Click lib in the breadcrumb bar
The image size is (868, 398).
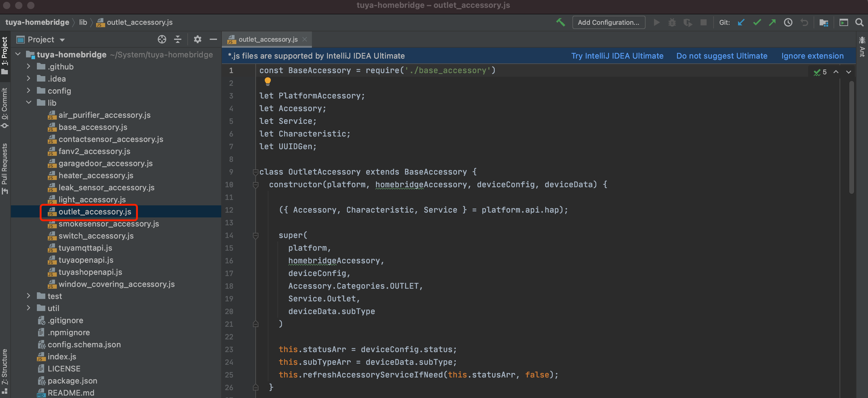83,23
